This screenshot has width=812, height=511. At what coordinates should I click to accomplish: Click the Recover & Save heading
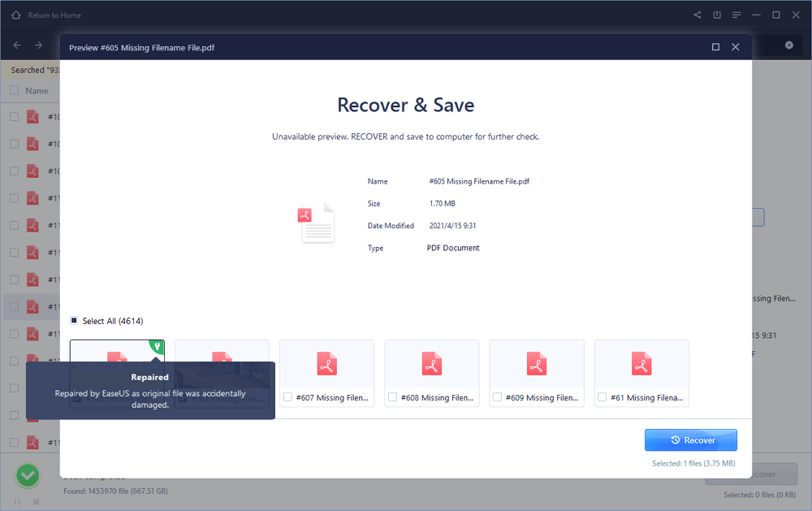tap(405, 106)
